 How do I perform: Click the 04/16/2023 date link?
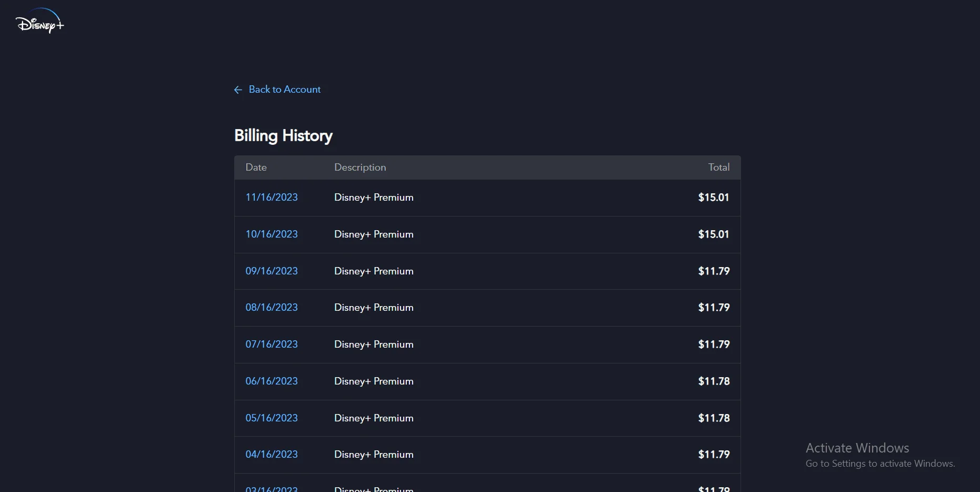coord(272,455)
